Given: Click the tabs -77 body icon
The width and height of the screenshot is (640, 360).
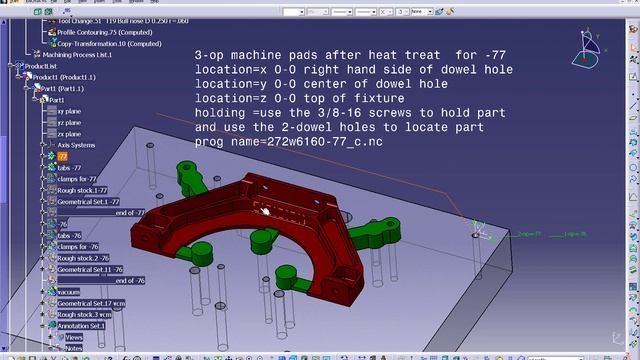Looking at the screenshot, I should (x=52, y=167).
